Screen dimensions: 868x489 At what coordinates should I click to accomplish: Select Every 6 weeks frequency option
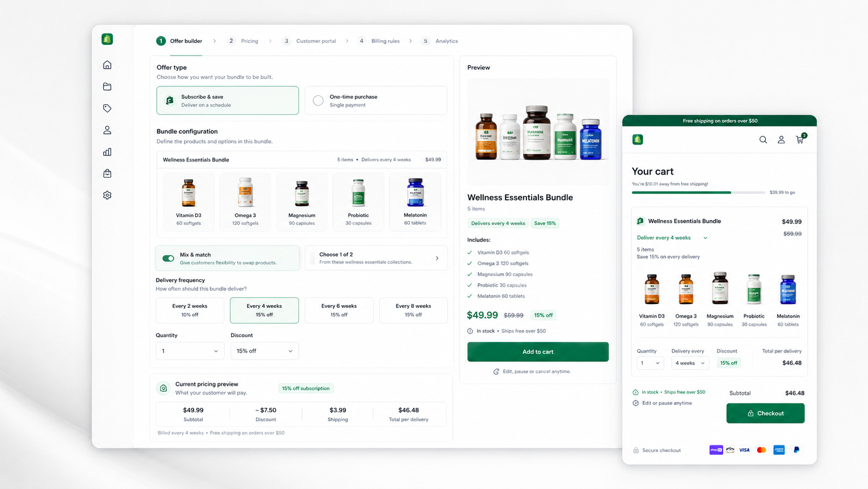pos(339,310)
